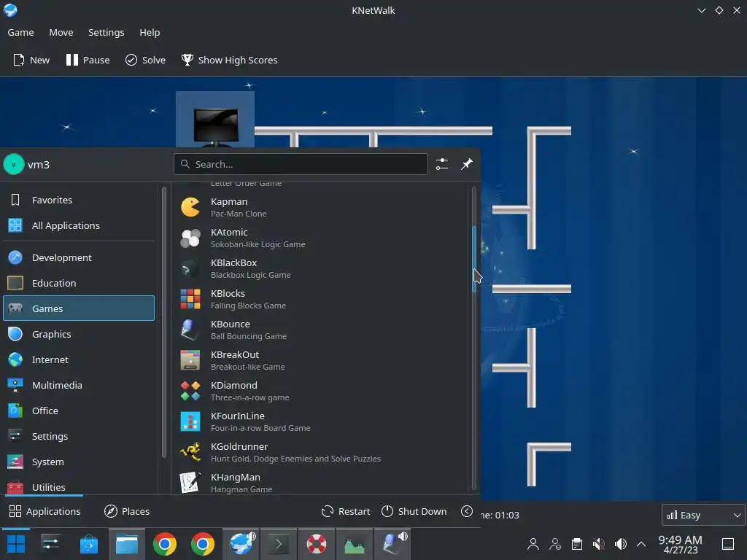Select the Games category
Viewport: 747px width, 560px height.
[x=79, y=308]
